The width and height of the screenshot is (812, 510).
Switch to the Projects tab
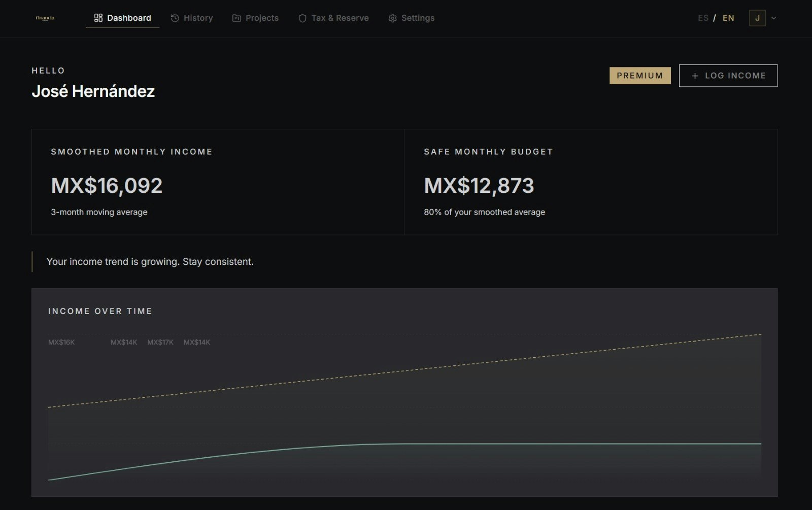click(255, 18)
